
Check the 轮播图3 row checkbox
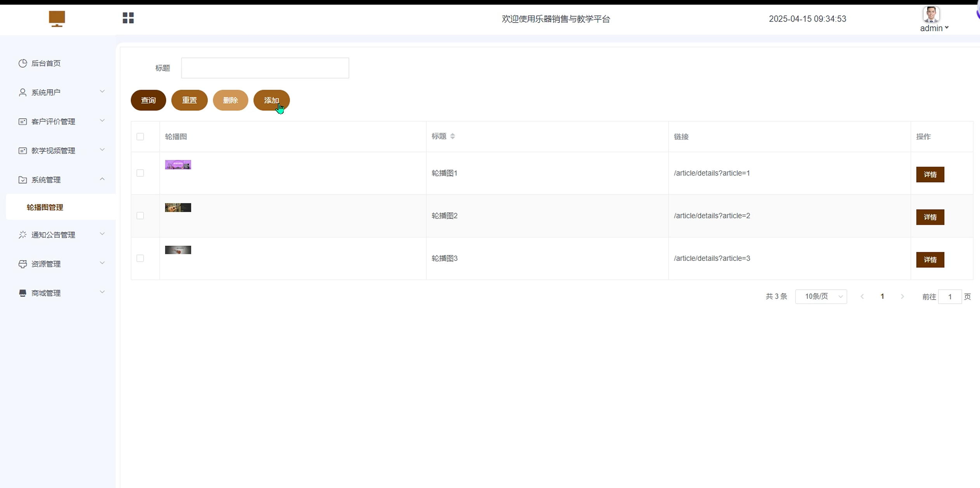click(x=140, y=258)
